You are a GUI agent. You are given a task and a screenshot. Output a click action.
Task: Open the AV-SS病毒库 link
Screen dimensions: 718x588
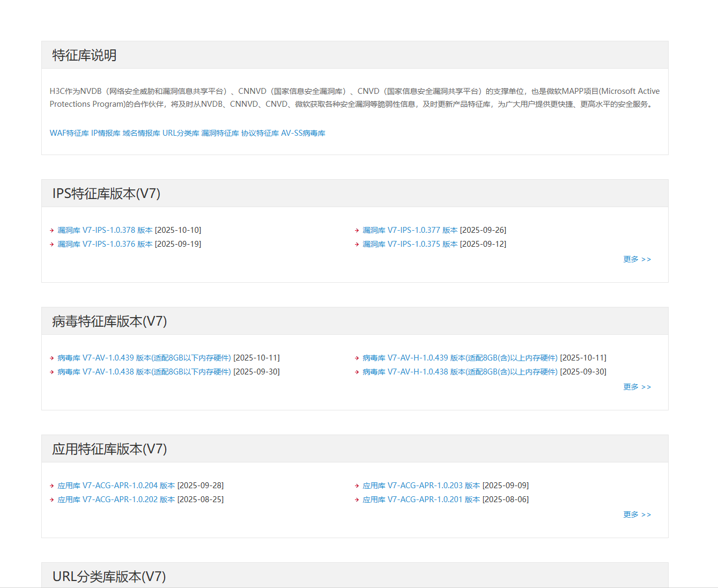coord(303,133)
